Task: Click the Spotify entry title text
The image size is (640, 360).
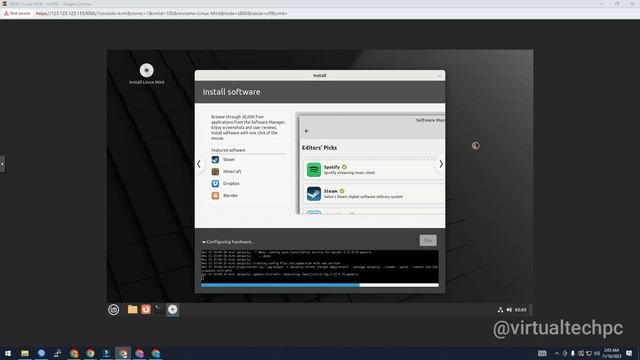Action: click(x=332, y=167)
